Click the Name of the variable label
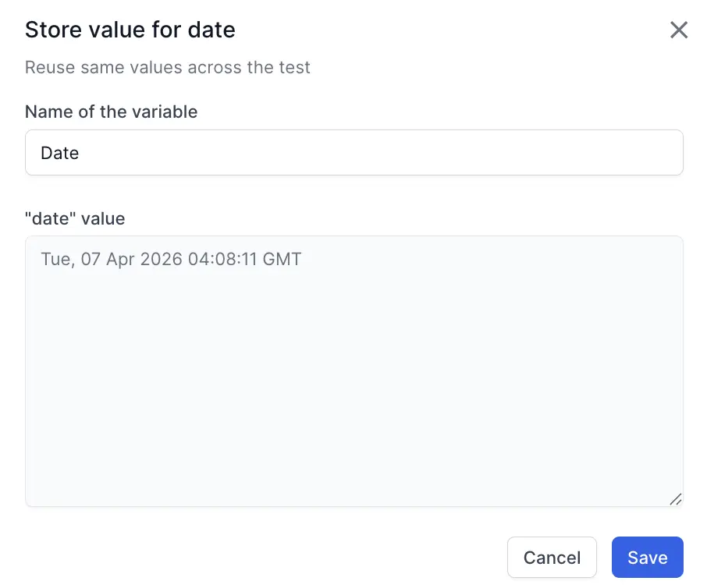Image resolution: width=707 pixels, height=588 pixels. (111, 112)
